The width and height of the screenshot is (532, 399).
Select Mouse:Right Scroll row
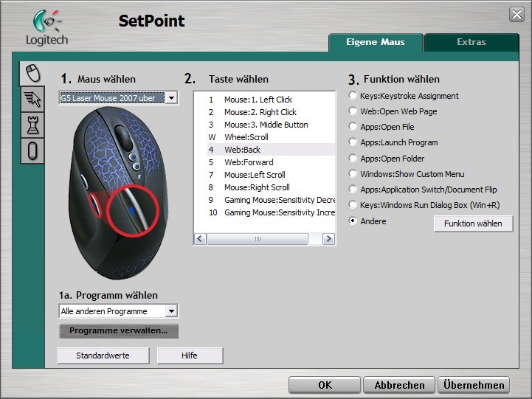tap(271, 187)
